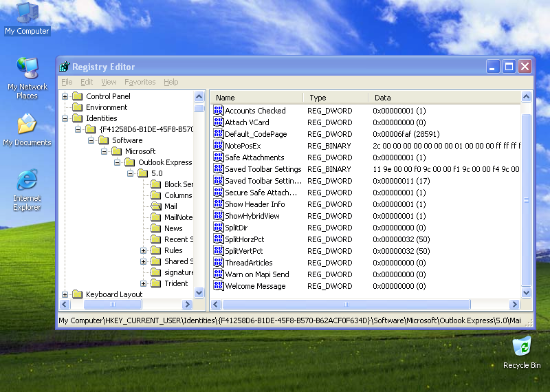Click the 'Secure Safe Attach...' entry
The image size is (550, 392).
click(261, 193)
